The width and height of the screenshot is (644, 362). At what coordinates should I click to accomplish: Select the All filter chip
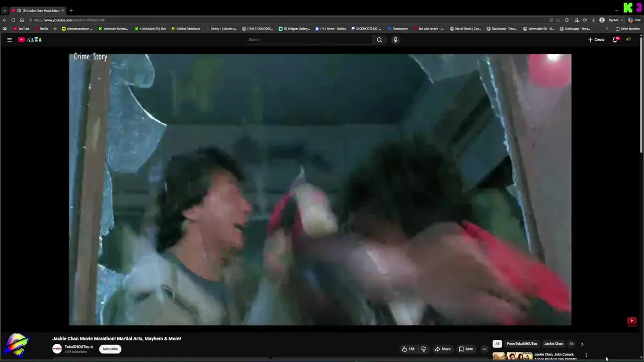497,344
